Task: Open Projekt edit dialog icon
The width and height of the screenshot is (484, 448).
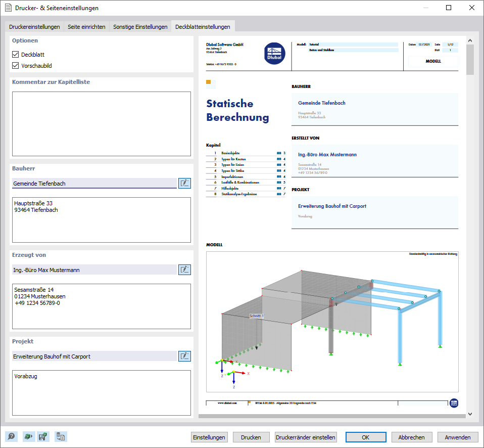Action: [x=184, y=356]
